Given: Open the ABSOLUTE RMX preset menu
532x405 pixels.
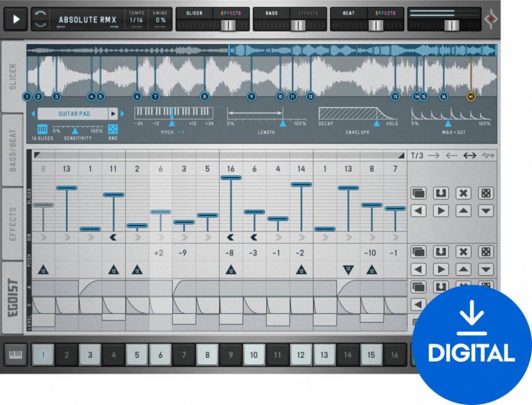Looking at the screenshot, I should point(87,20).
